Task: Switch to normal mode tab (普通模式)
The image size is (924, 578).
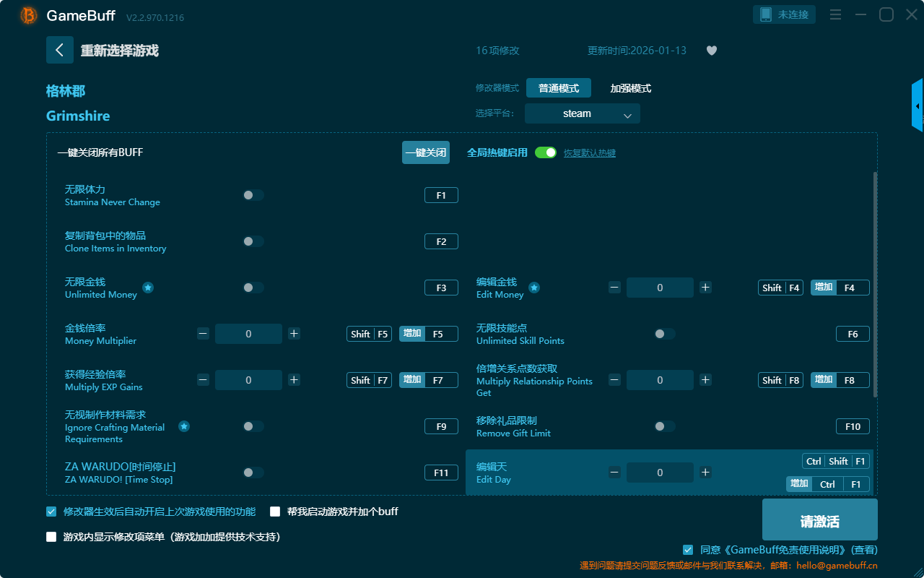Action: 558,88
